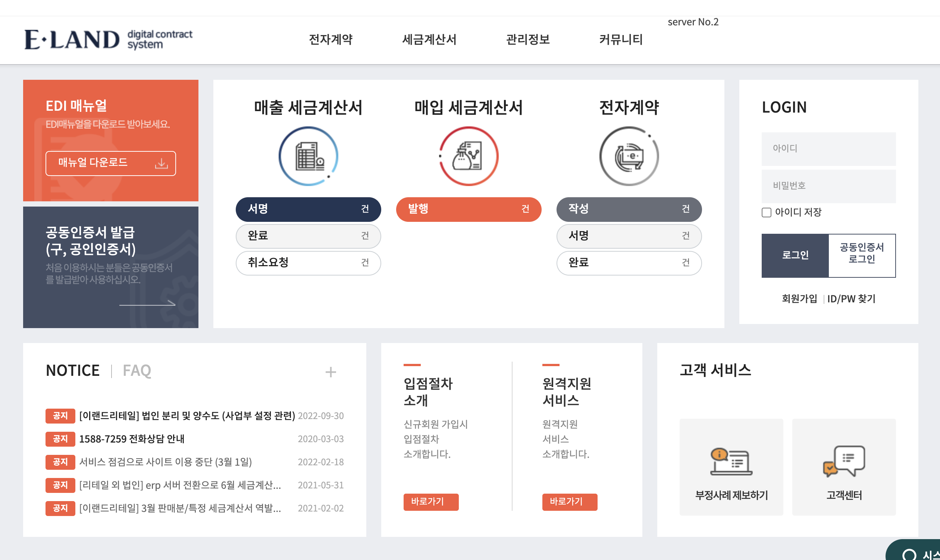Viewport: 940px width, 560px height.
Task: Open the 세금계산서 menu
Action: [x=430, y=40]
